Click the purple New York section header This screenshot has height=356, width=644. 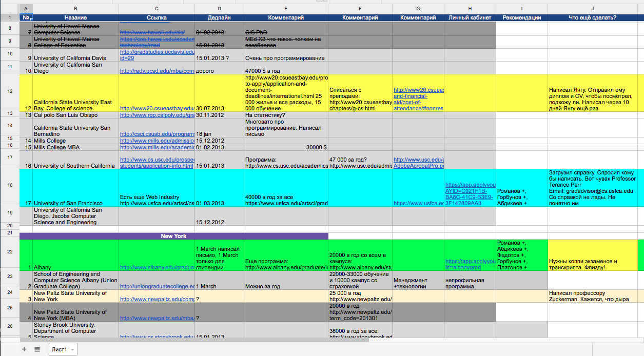click(173, 236)
